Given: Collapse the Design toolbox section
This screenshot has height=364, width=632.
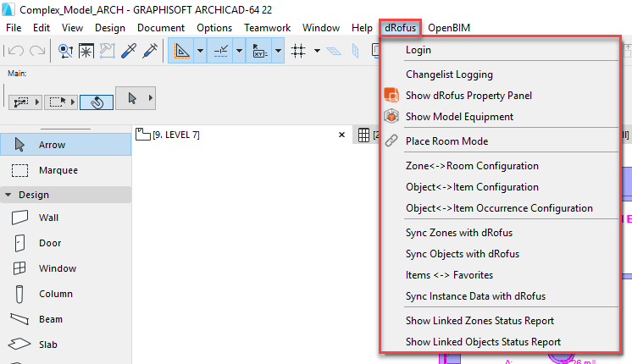Looking at the screenshot, I should 8,195.
